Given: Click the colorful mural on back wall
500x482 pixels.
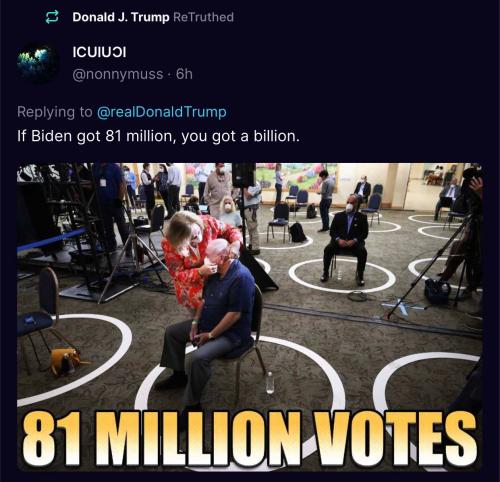Looking at the screenshot, I should (x=293, y=177).
